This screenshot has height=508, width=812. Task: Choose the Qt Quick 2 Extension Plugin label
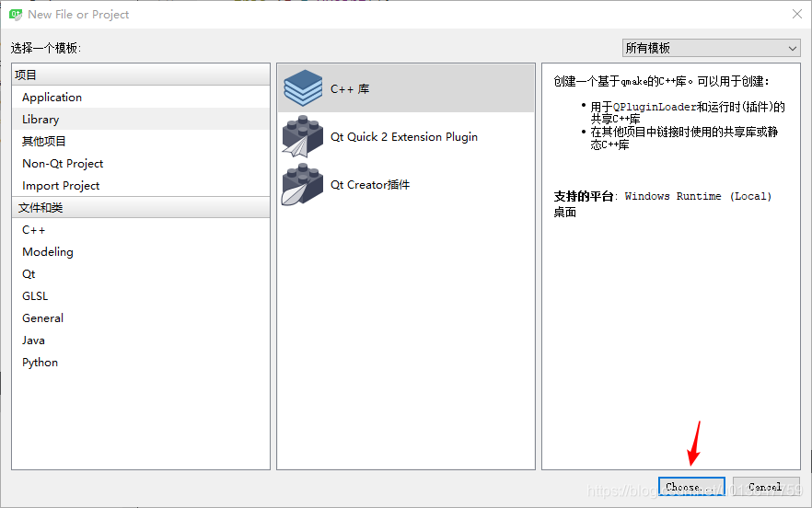404,137
